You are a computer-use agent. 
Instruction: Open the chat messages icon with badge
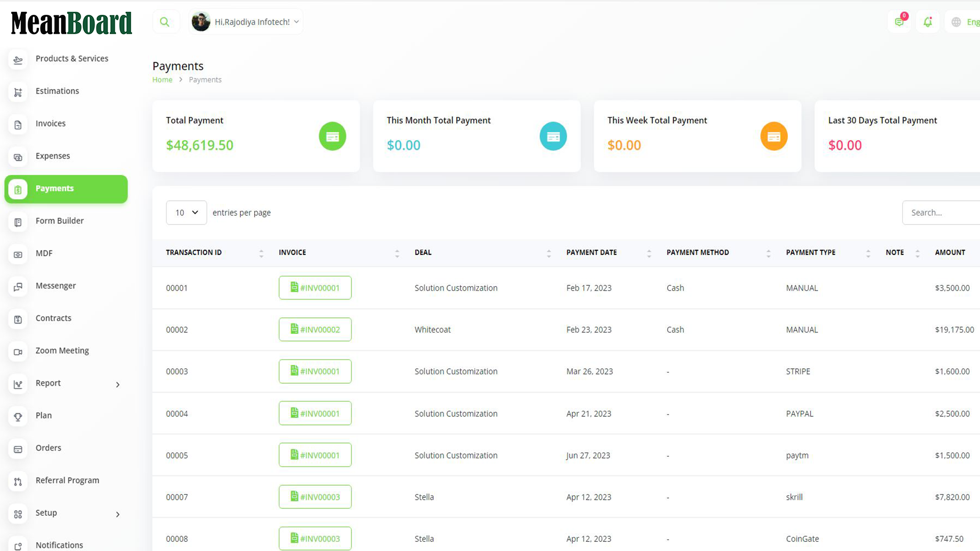click(899, 22)
